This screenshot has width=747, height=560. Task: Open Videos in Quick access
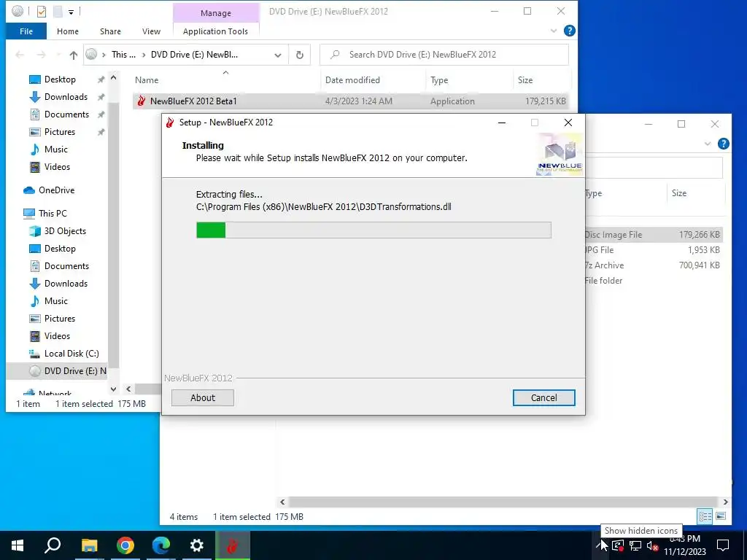coord(57,167)
